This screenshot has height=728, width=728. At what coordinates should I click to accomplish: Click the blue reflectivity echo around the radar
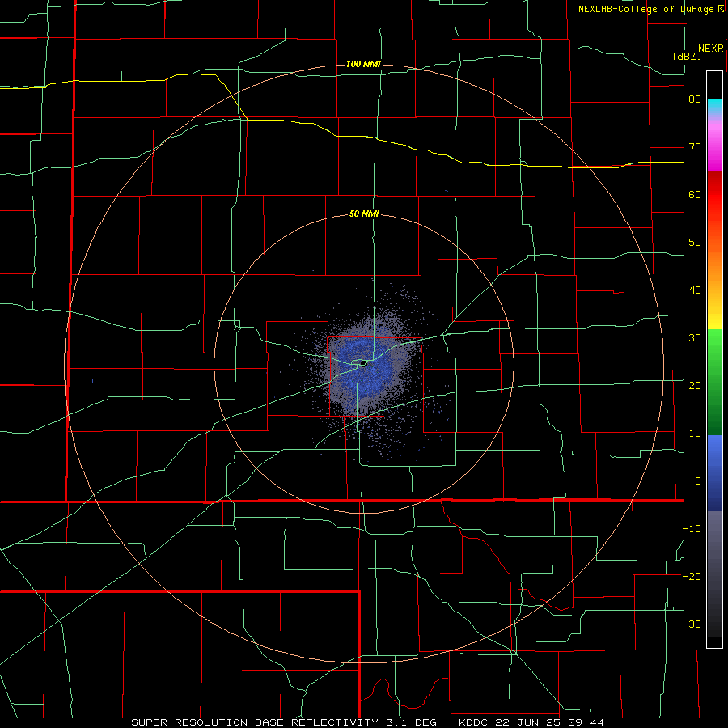tap(365, 369)
